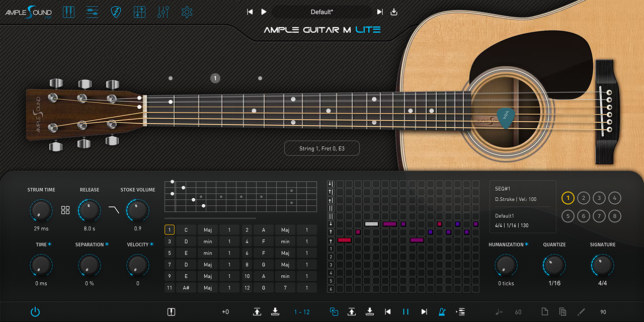The width and height of the screenshot is (644, 322).
Task: Open chord type 7 dropdown for chord 12
Action: point(285,288)
